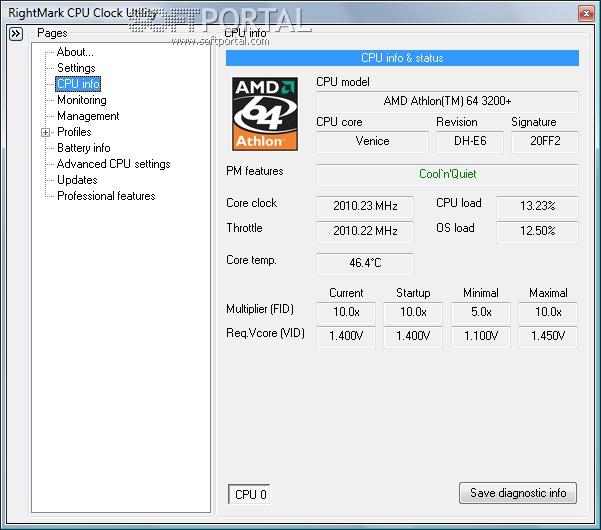Click the Maximal Vcore value 1.450V

point(548,337)
